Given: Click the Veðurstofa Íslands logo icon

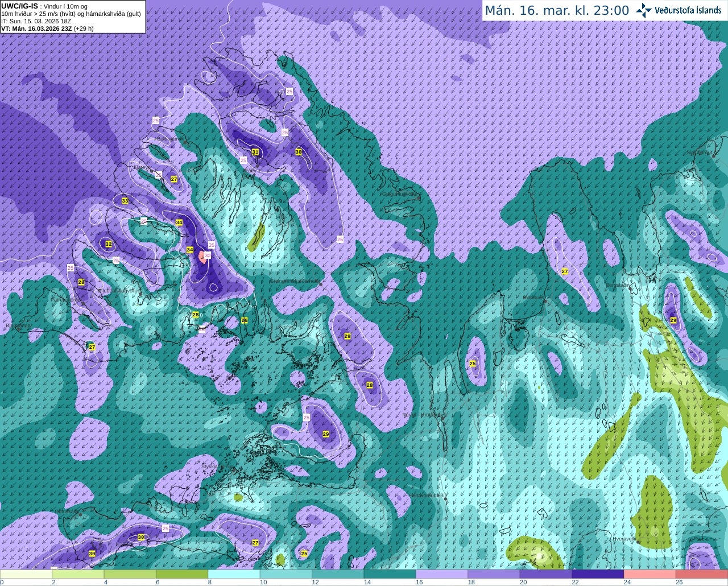Looking at the screenshot, I should tap(643, 10).
